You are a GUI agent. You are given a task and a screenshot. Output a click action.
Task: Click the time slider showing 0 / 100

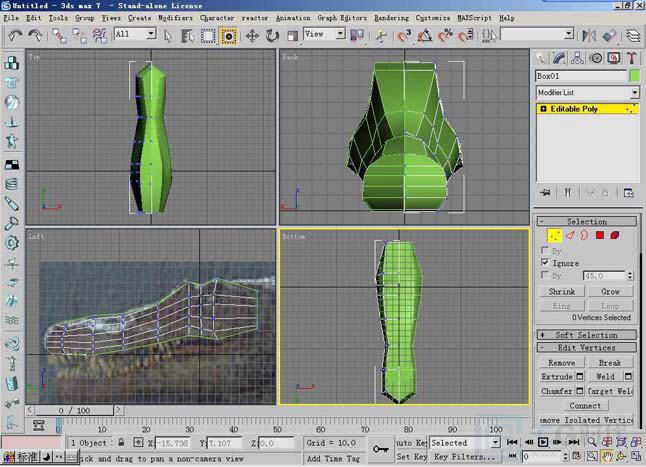pyautogui.click(x=74, y=410)
